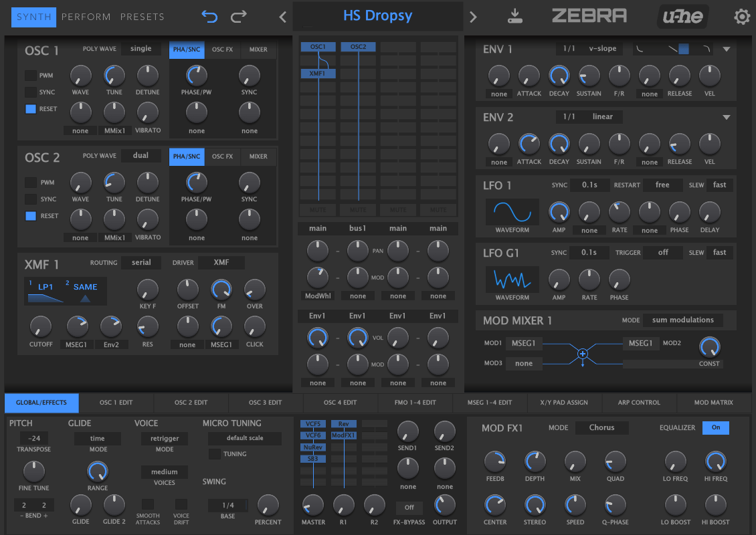Turn off the Equalizer On toggle
This screenshot has width=756, height=535.
coord(715,427)
